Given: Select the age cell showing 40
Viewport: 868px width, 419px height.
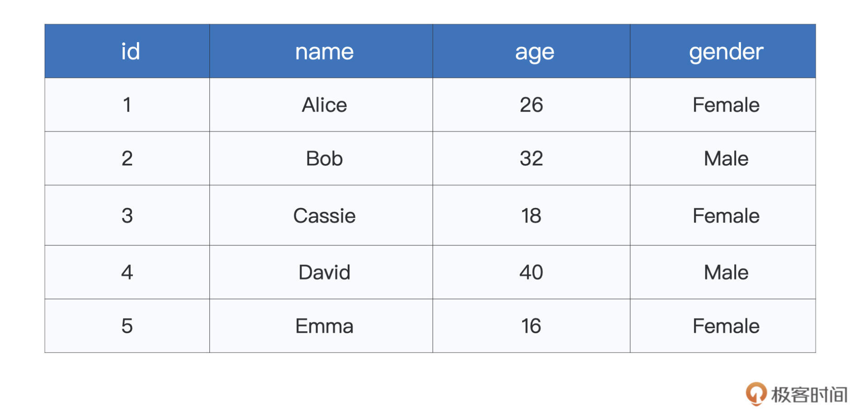Looking at the screenshot, I should tap(531, 272).
